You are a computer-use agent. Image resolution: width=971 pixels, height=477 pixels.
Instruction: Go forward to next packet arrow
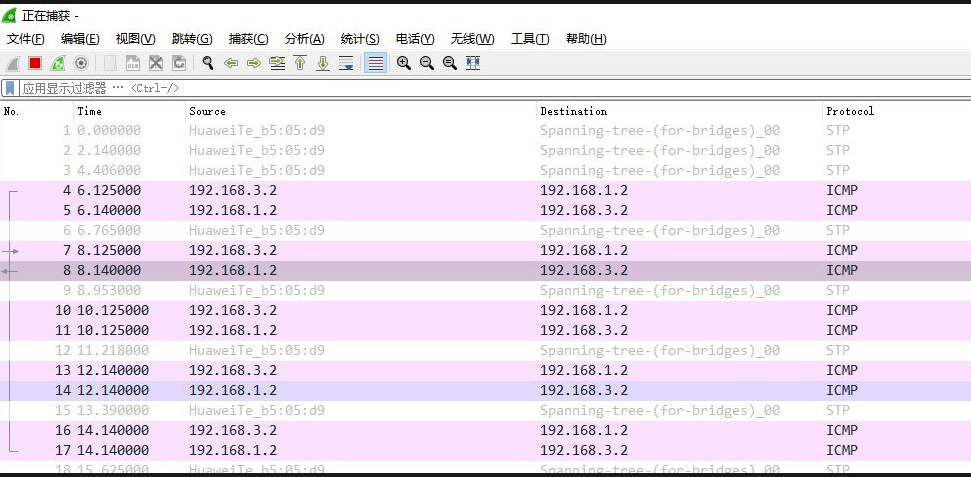(x=254, y=63)
